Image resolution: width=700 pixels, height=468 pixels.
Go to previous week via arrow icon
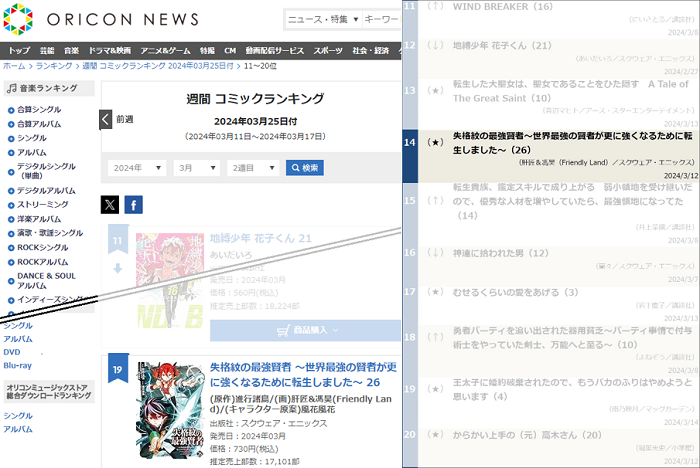[x=105, y=119]
